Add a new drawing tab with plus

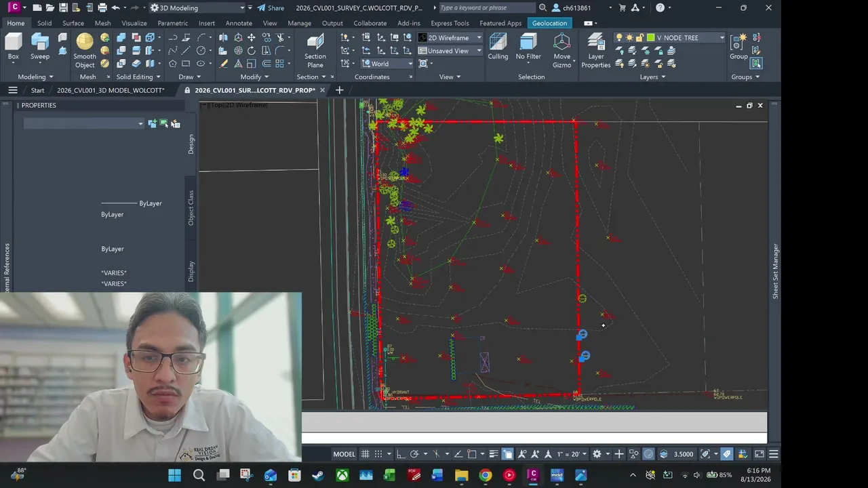[340, 90]
